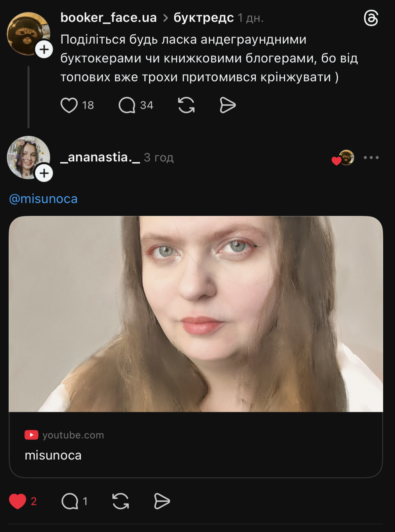The height and width of the screenshot is (532, 395).
Task: View the author-liked badge on reply
Action: click(x=343, y=158)
